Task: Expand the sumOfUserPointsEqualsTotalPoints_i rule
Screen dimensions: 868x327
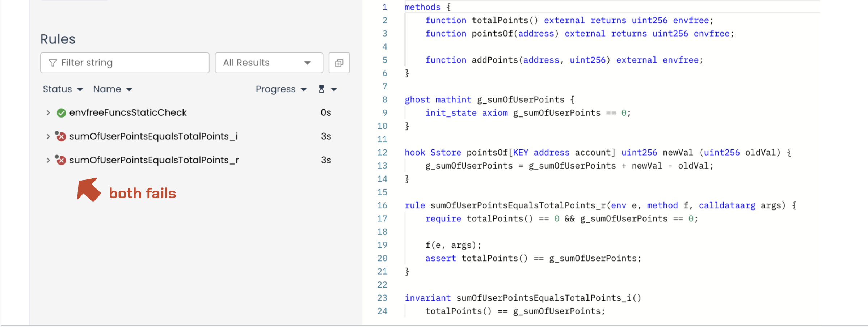Action: coord(48,136)
